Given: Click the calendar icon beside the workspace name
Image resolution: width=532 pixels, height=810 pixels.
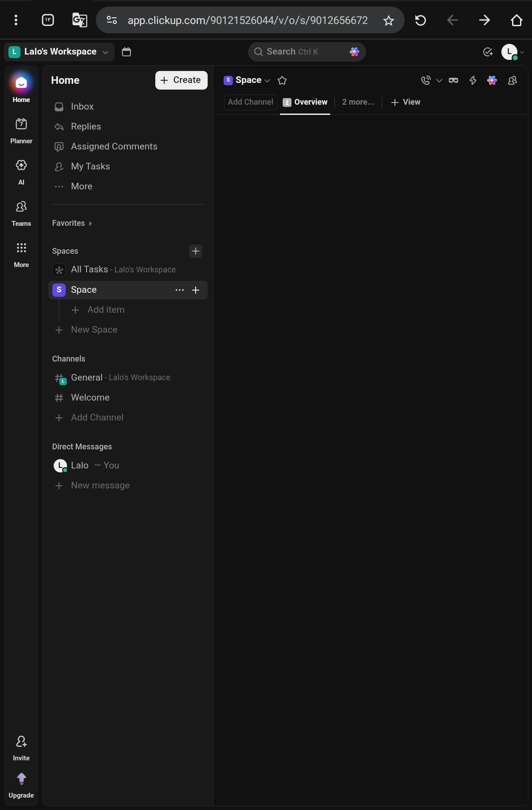Looking at the screenshot, I should (x=126, y=52).
